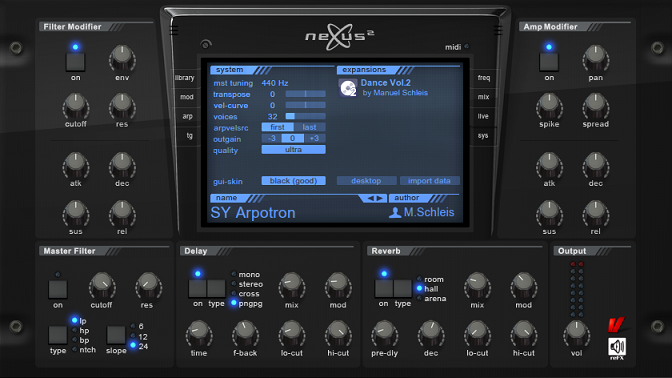This screenshot has height=378, width=672.
Task: Set arpvelsrc to first
Action: pyautogui.click(x=277, y=127)
